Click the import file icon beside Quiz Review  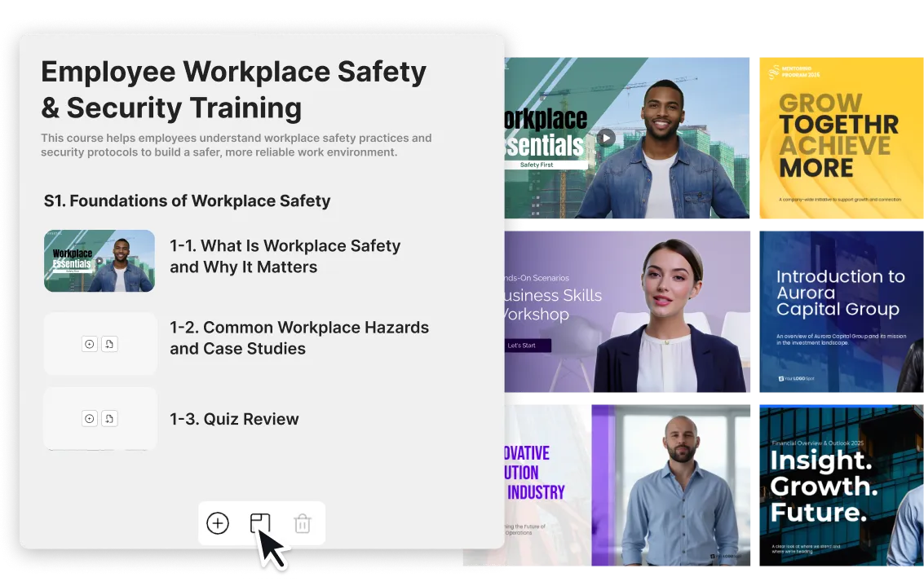click(109, 419)
